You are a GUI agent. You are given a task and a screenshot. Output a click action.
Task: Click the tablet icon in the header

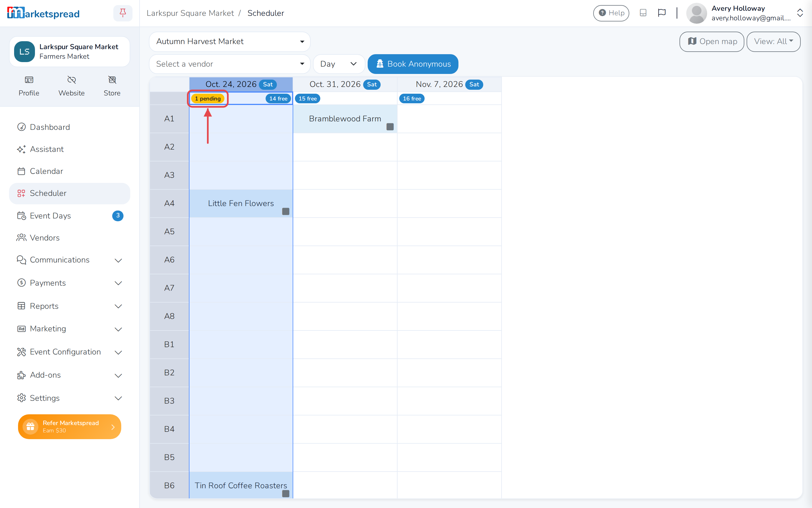click(x=643, y=13)
